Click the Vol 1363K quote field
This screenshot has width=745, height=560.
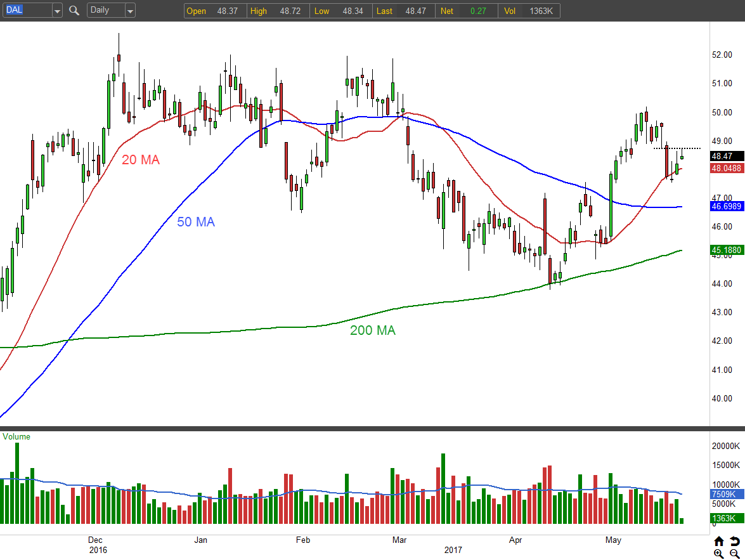coord(529,11)
